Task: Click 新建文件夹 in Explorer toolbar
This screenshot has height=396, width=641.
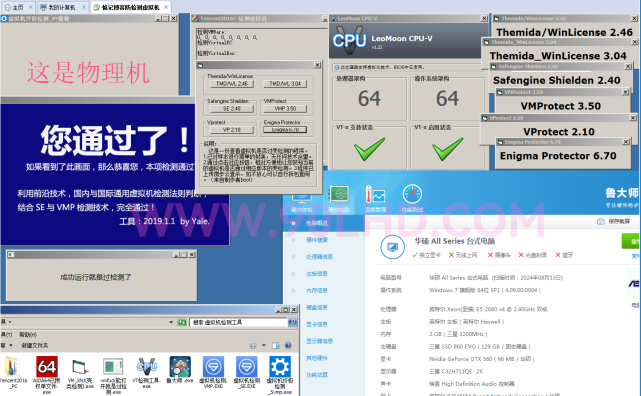Action: tap(35, 345)
